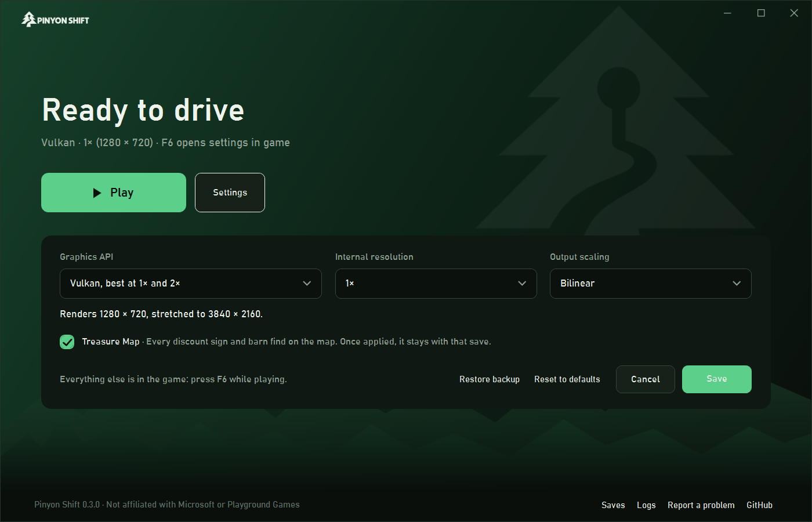Screen dimensions: 812x522
Task: Click the "Ready to drive" heading
Action: 143,110
